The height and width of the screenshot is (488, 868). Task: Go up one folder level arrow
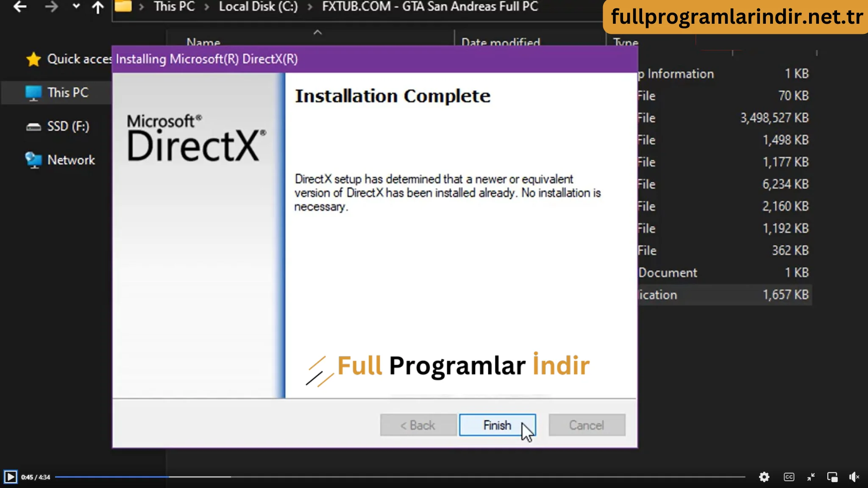point(98,7)
